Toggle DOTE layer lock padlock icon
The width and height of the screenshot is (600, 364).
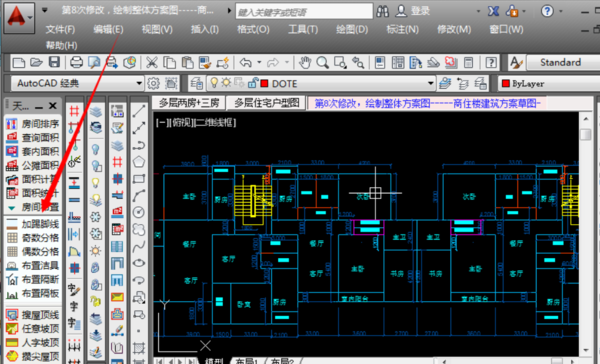[253, 83]
